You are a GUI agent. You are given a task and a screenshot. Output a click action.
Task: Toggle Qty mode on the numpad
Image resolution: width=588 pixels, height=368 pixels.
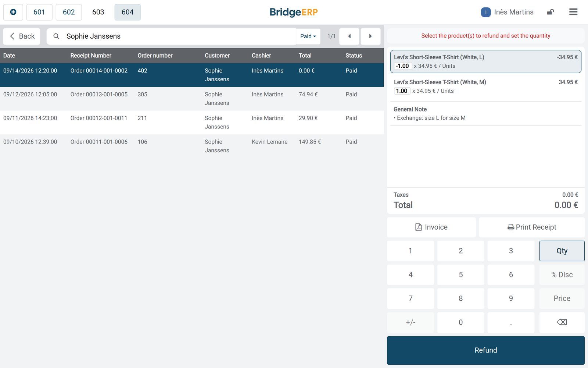[562, 251]
